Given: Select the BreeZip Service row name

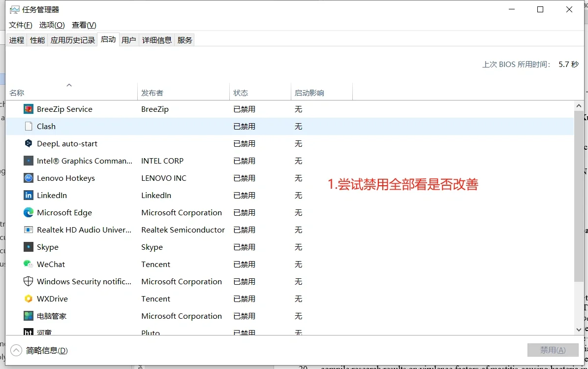Looking at the screenshot, I should coord(64,109).
